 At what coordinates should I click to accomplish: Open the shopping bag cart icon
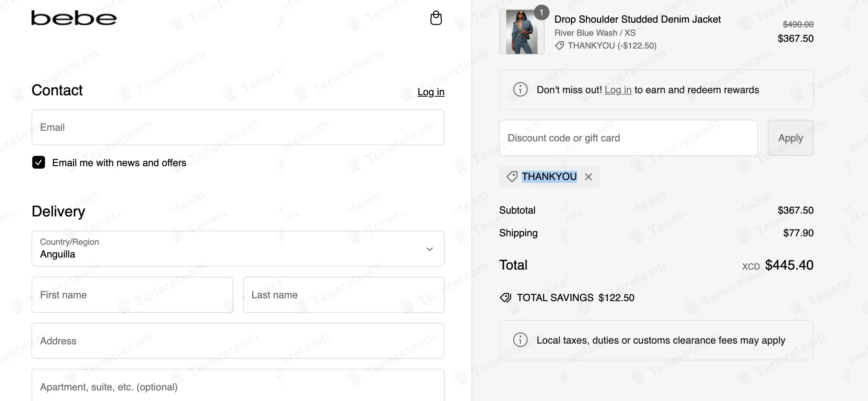pyautogui.click(x=436, y=18)
